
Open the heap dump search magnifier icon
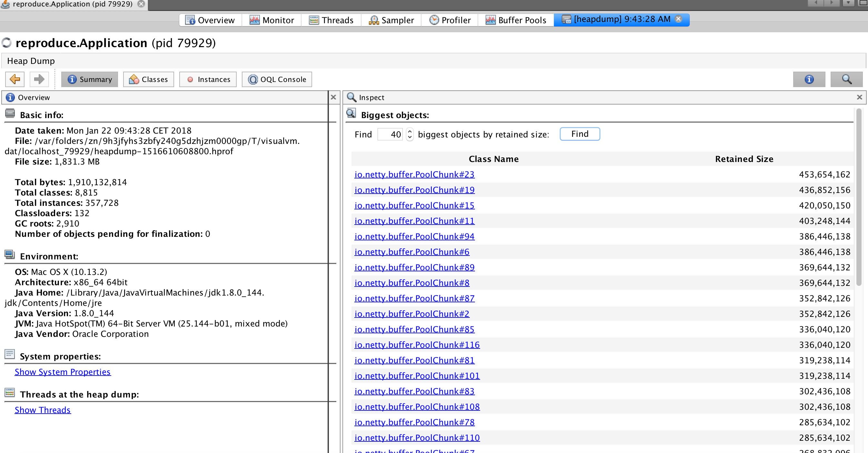(846, 79)
